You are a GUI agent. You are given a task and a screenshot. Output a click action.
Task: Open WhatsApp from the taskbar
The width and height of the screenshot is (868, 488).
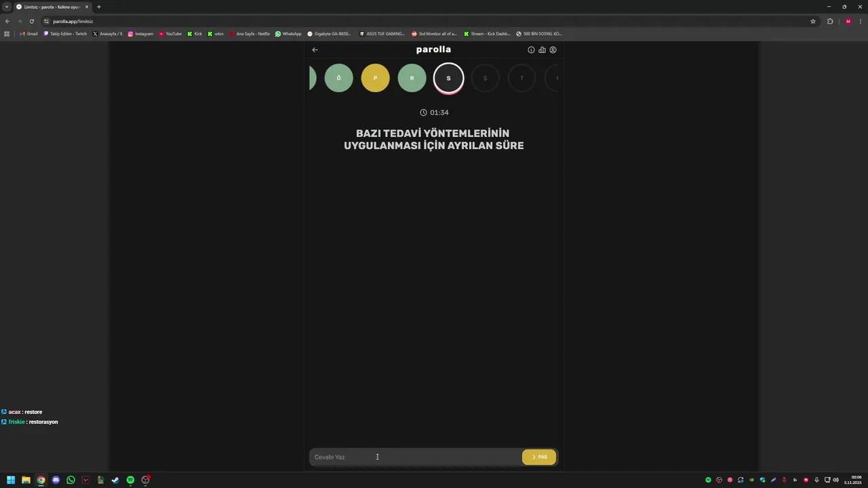click(x=71, y=480)
